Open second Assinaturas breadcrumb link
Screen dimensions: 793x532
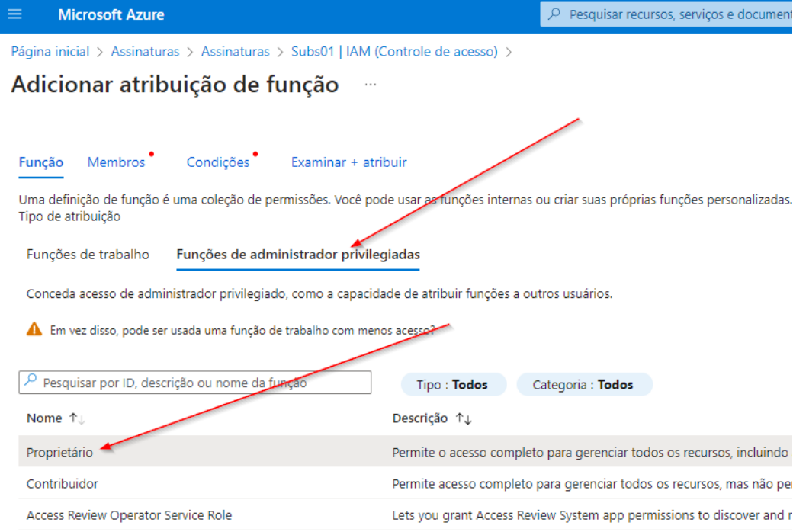click(235, 52)
